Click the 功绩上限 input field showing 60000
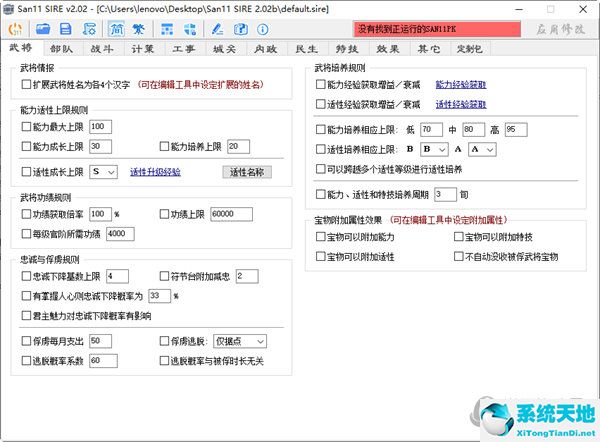Image resolution: width=600 pixels, height=442 pixels. [x=236, y=214]
